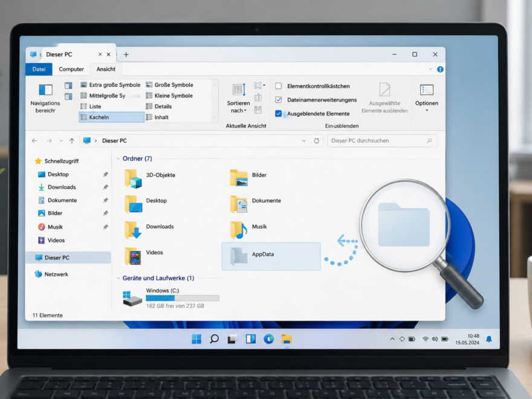Open the Datei tab
Image resolution: width=532 pixels, height=399 pixels.
(39, 69)
